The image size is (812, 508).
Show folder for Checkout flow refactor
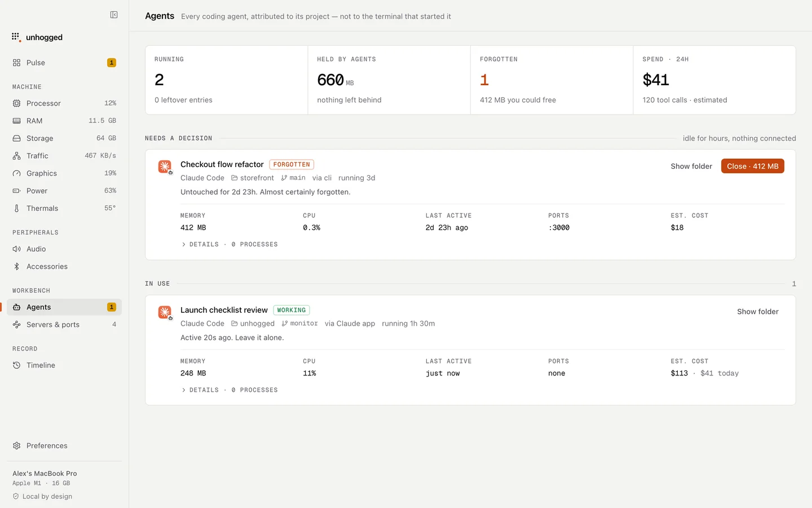(691, 166)
